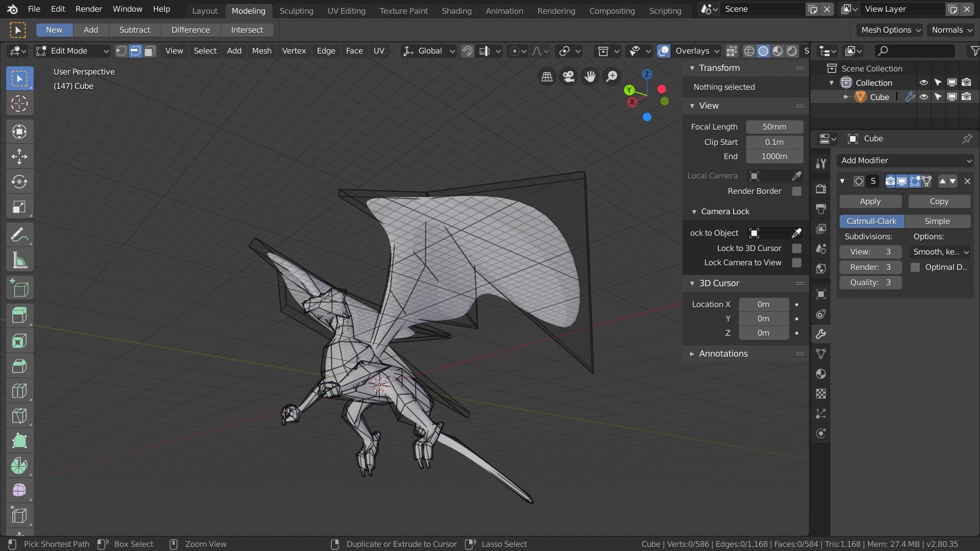Open the Smooth, keep corners options dropdown
The width and height of the screenshot is (980, 551).
pos(940,252)
